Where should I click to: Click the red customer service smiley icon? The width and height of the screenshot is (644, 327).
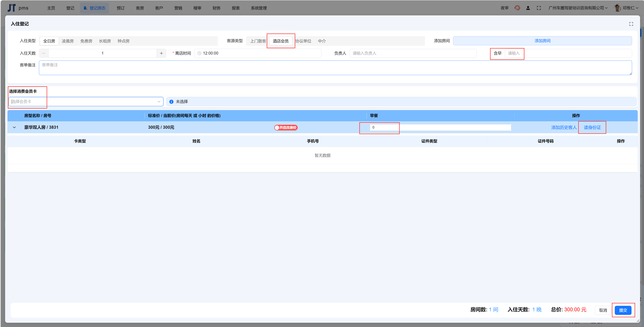[x=517, y=8]
